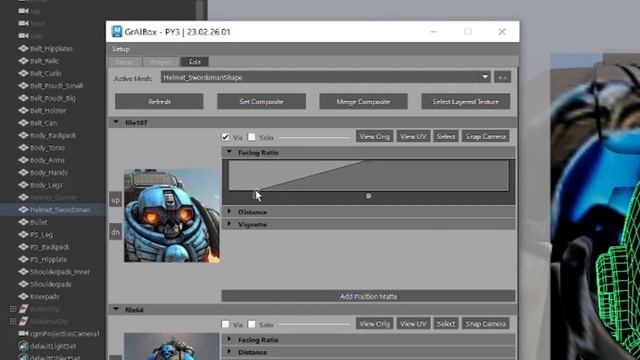Screen dimensions: 640x360
Task: Click the file107 opacity slider
Action: [314, 138]
